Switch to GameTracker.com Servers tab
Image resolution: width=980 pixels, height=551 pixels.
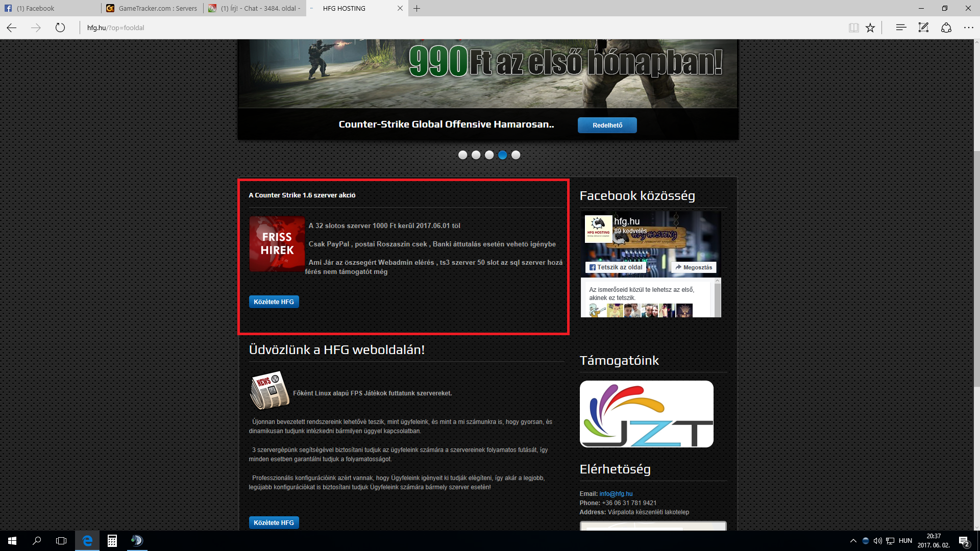tap(153, 8)
